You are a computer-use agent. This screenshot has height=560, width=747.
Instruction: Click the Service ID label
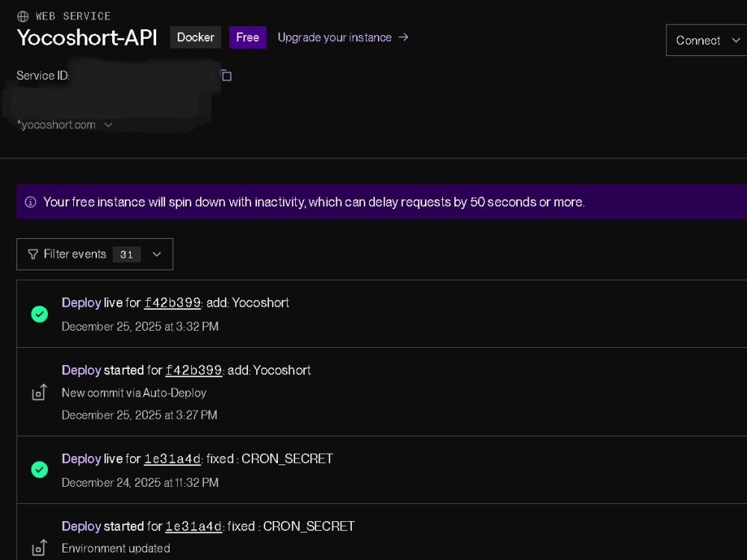(43, 75)
